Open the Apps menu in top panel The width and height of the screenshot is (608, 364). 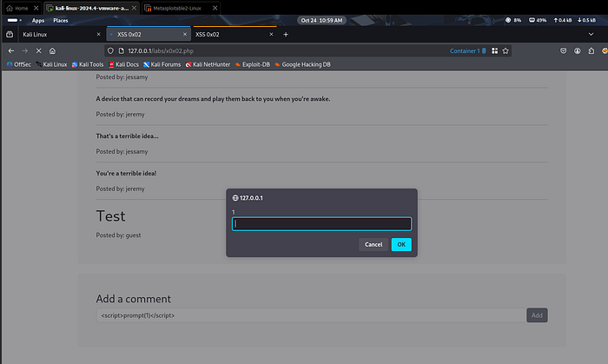click(38, 21)
